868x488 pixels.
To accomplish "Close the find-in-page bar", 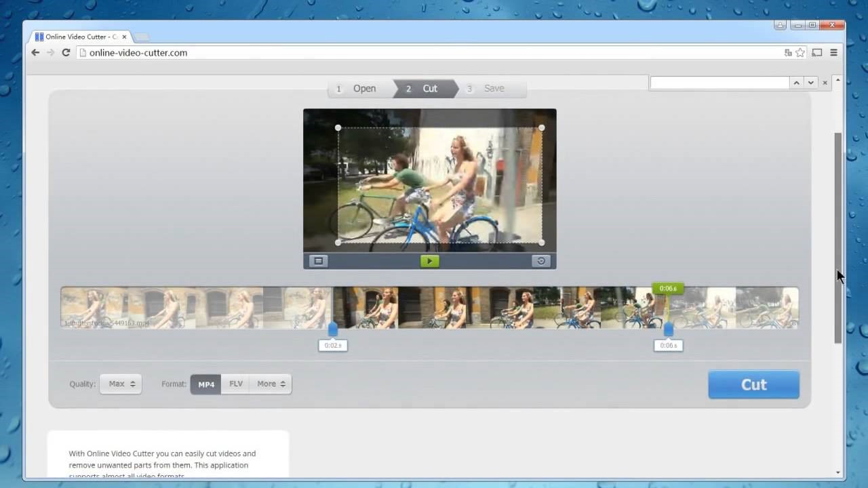I will (x=825, y=83).
